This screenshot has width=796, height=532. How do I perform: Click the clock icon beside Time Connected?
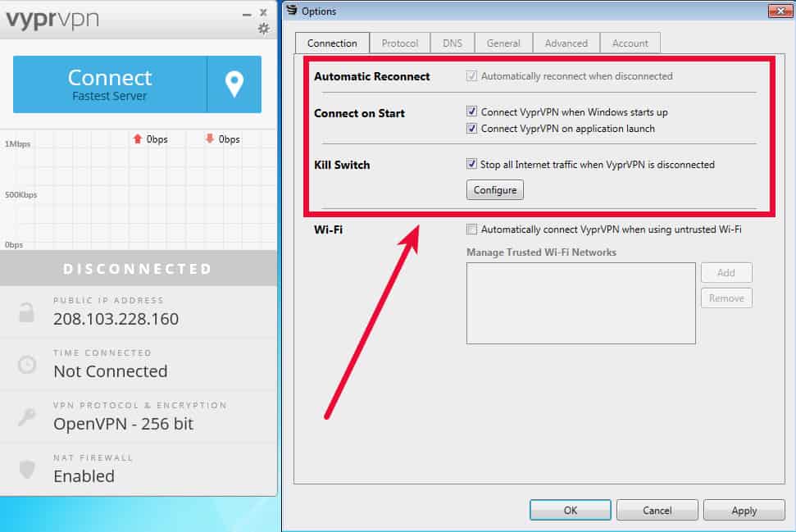(x=27, y=365)
